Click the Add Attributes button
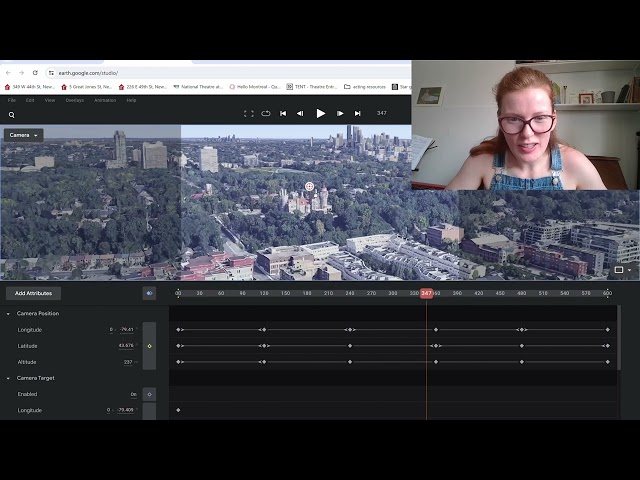The image size is (640, 480). tap(33, 293)
